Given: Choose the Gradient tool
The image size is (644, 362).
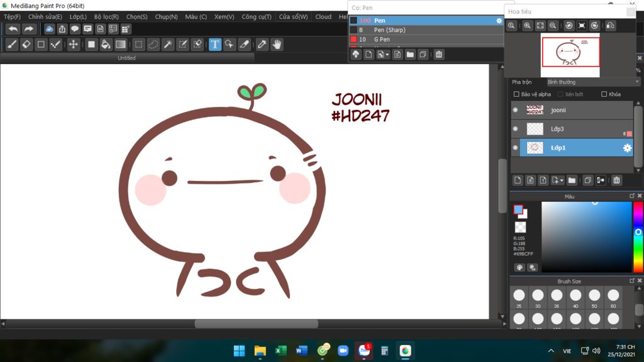Looking at the screenshot, I should 120,45.
